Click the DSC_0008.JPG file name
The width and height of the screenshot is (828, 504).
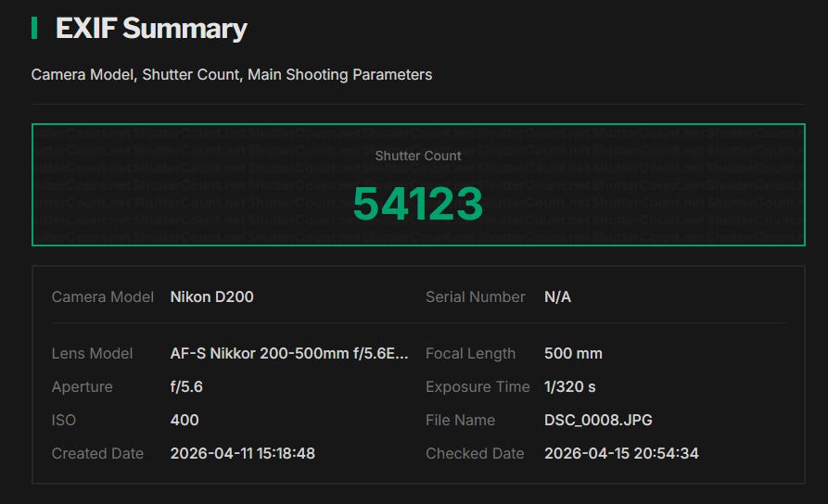[x=598, y=420]
